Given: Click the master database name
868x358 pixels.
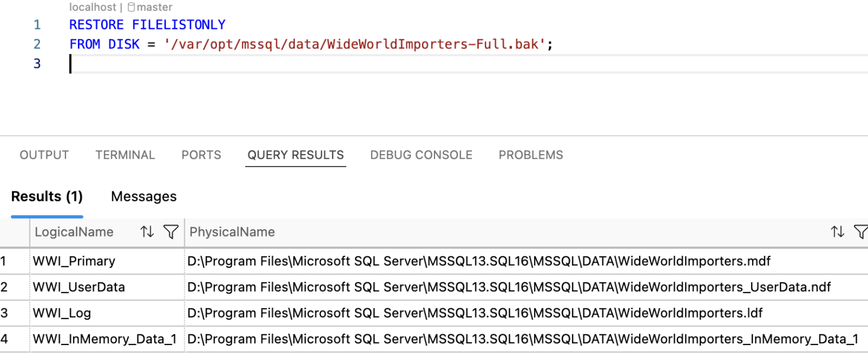Looking at the screenshot, I should tap(154, 7).
